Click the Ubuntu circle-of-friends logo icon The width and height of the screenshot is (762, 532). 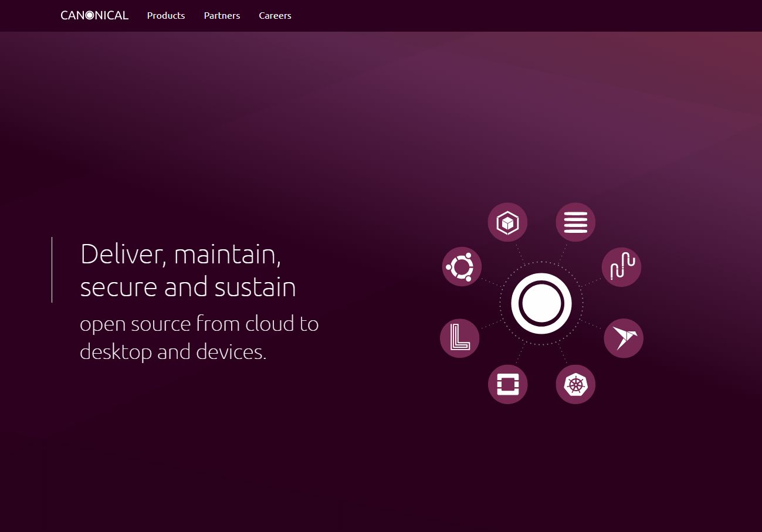tap(462, 267)
